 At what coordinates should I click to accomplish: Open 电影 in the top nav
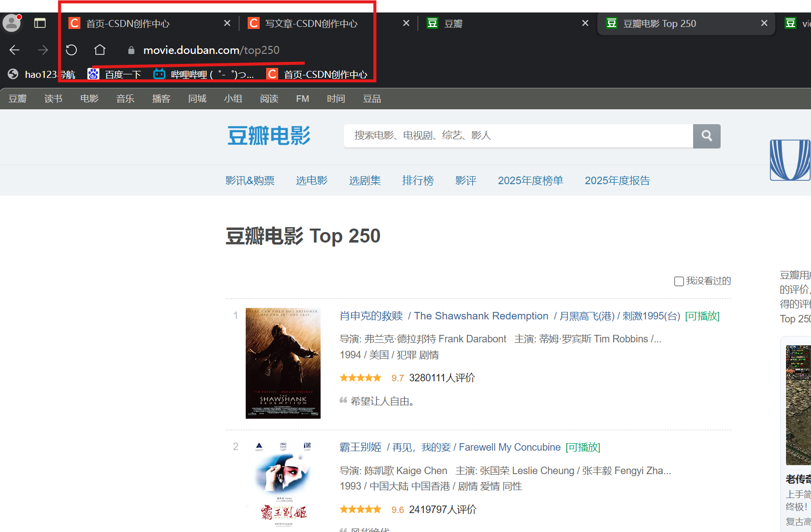[x=89, y=99]
